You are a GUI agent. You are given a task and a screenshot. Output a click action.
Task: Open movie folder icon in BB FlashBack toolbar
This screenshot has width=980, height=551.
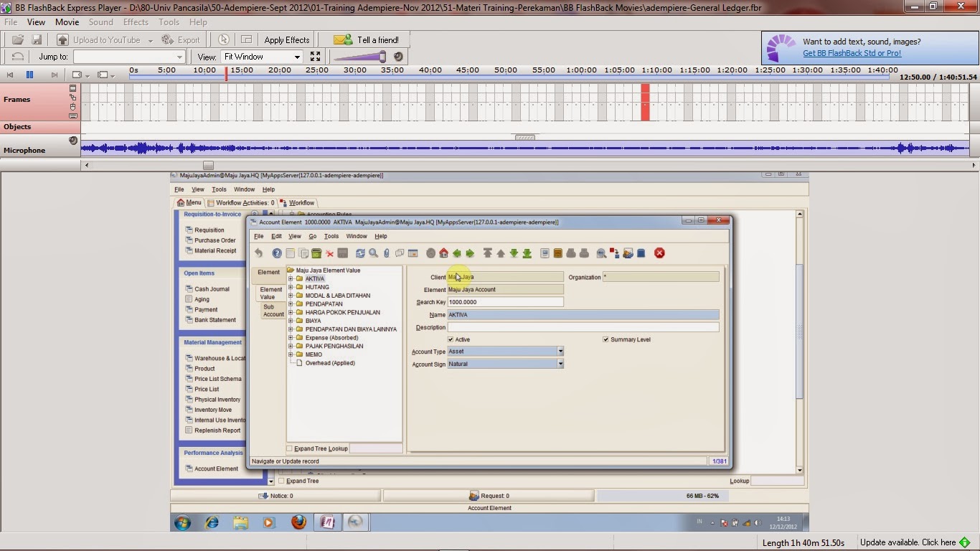click(x=18, y=40)
